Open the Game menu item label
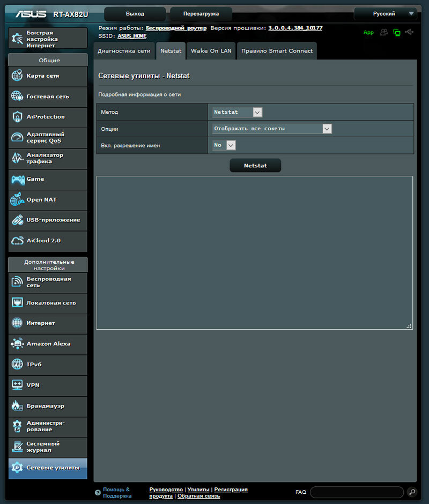 click(x=35, y=179)
